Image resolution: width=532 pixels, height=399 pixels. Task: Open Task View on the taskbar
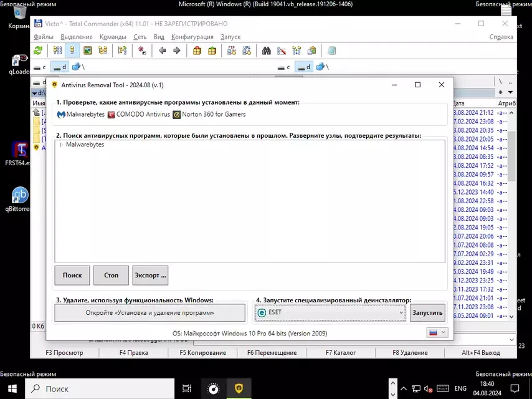click(x=187, y=388)
